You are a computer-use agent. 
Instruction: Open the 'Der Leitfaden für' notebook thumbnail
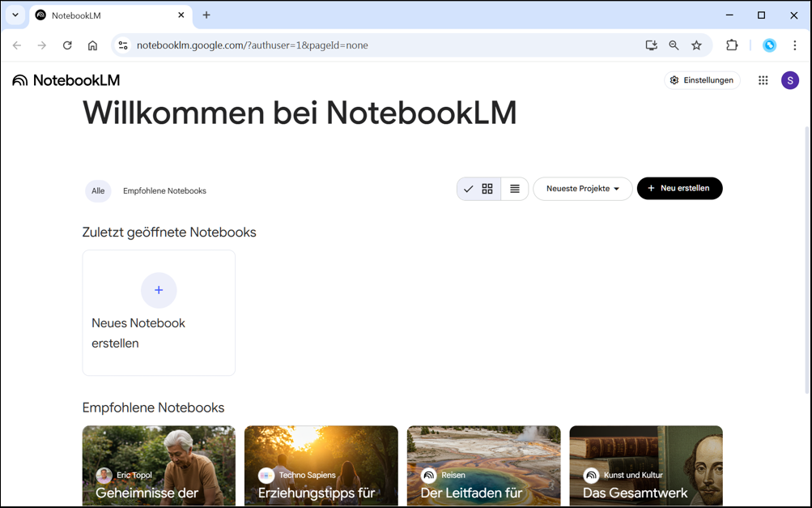pos(483,466)
